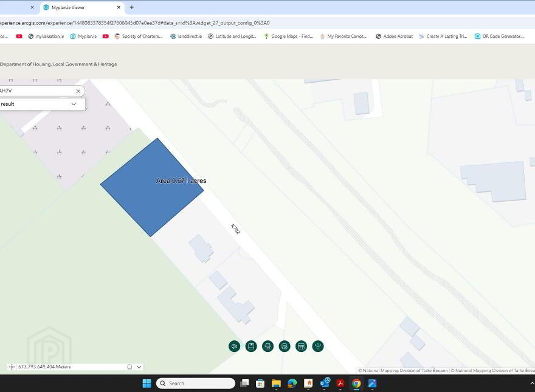Open Microsoft Edge from the taskbar
The height and width of the screenshot is (392, 535).
click(x=292, y=383)
